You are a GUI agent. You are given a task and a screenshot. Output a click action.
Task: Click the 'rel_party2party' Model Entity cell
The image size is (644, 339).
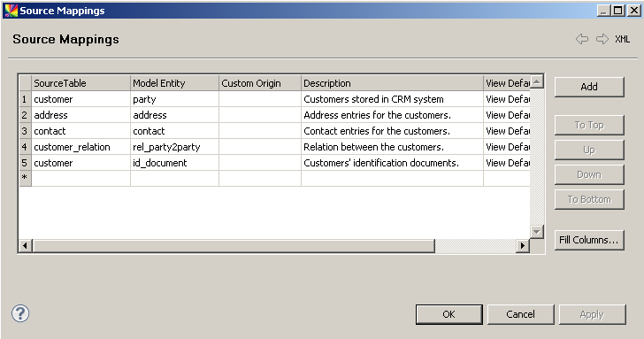(174, 147)
